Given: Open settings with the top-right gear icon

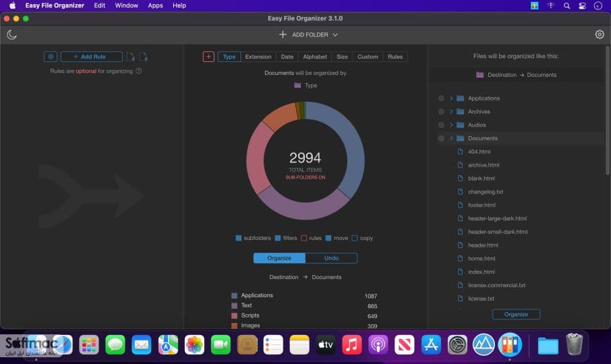Looking at the screenshot, I should [600, 34].
